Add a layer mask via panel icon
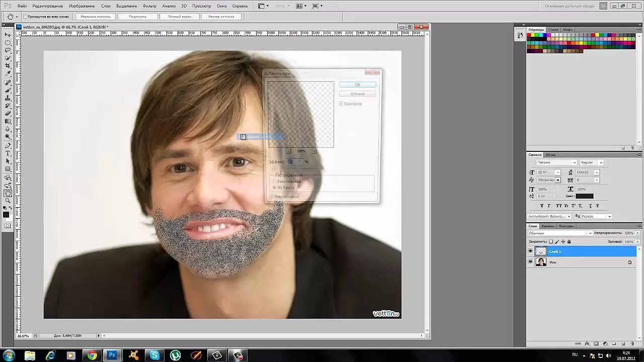 coord(596,344)
